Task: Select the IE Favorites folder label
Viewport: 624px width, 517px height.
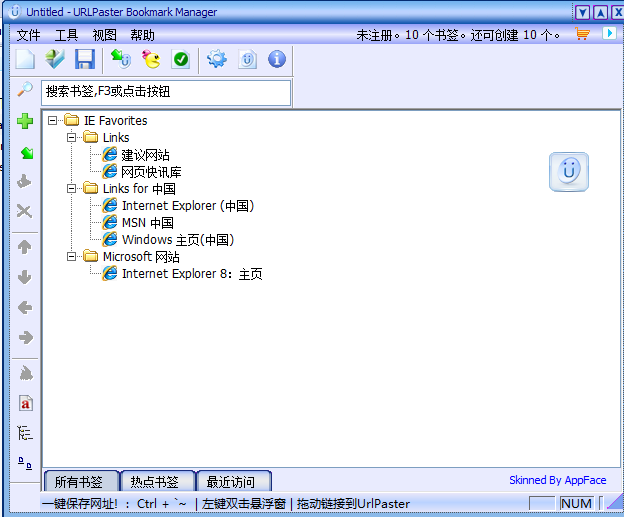Action: [115, 120]
